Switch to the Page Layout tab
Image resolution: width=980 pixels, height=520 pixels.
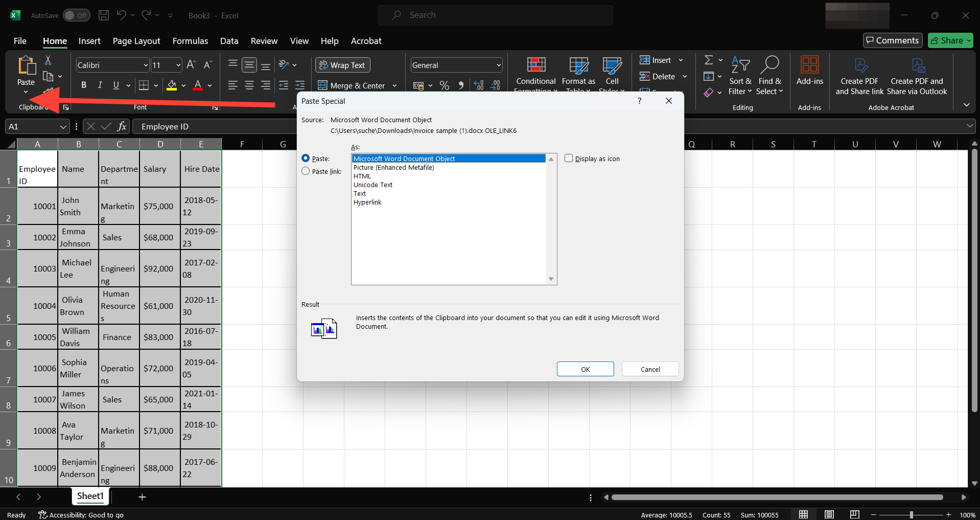pyautogui.click(x=136, y=41)
